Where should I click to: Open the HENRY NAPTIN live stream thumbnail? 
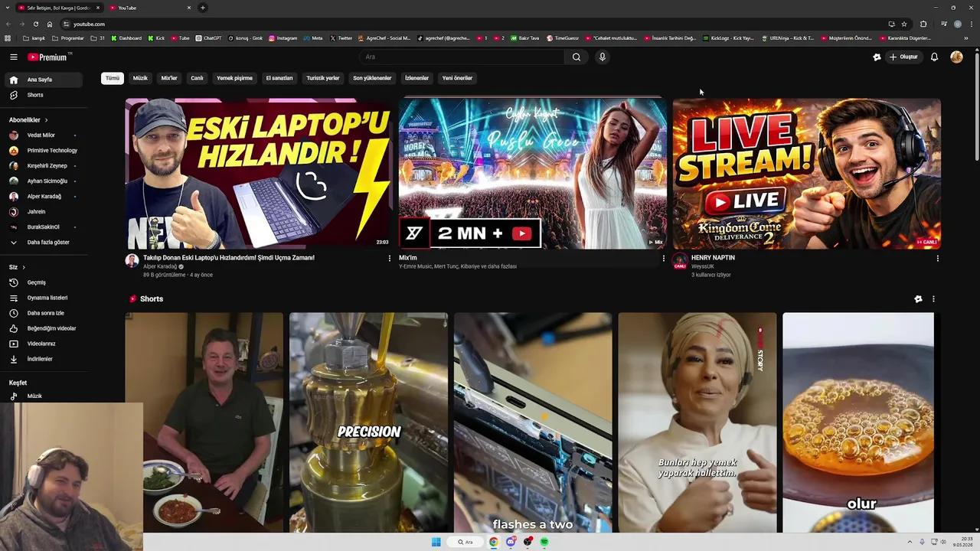coord(806,174)
